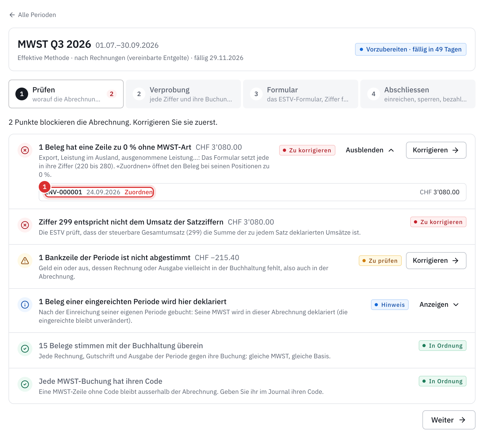The image size is (484, 448).
Task: Click heading 15 Belege stimmen mit der Buchhaltung überein
Action: pos(121,346)
